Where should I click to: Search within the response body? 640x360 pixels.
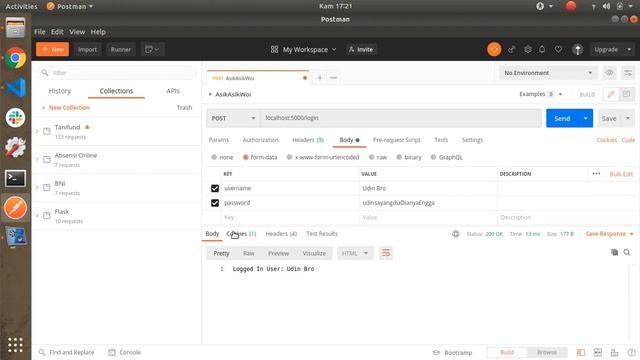pyautogui.click(x=627, y=252)
